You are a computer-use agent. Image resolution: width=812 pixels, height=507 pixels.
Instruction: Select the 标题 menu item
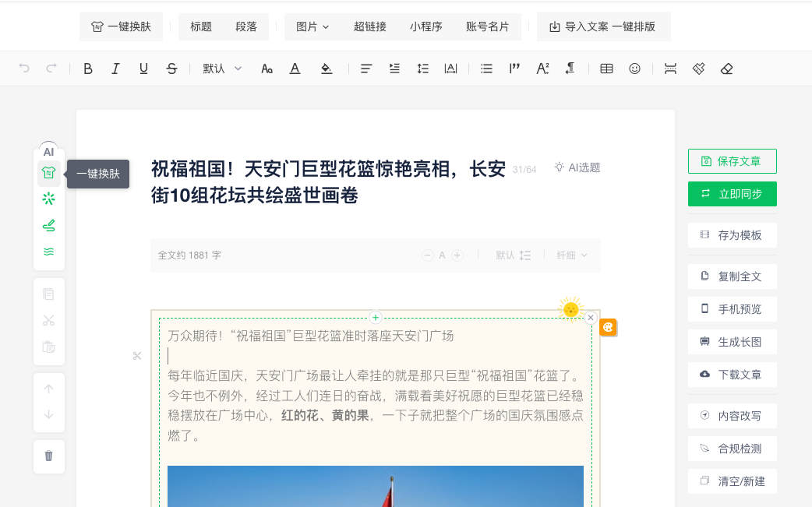pos(201,27)
